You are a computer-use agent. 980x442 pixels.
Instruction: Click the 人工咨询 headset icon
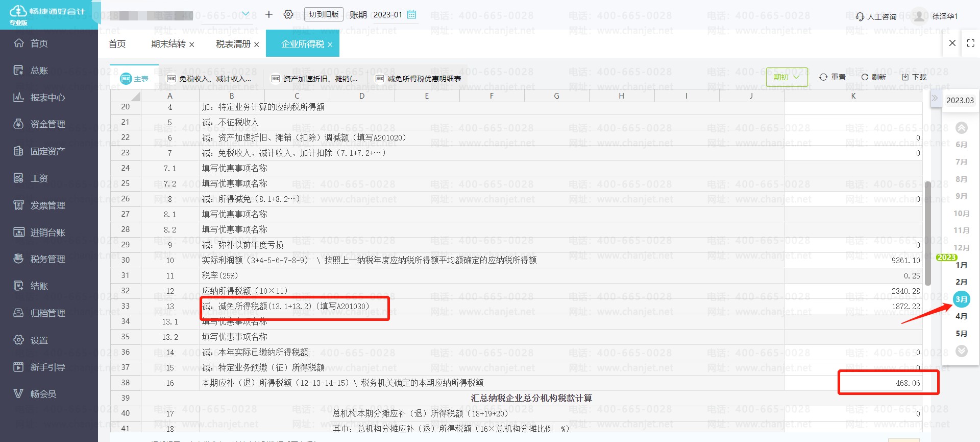[860, 16]
